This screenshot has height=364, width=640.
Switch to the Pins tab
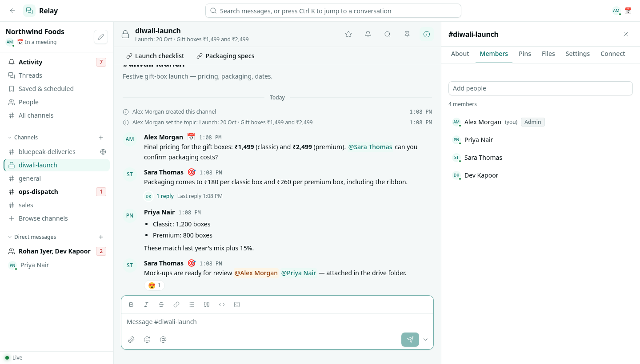point(525,54)
